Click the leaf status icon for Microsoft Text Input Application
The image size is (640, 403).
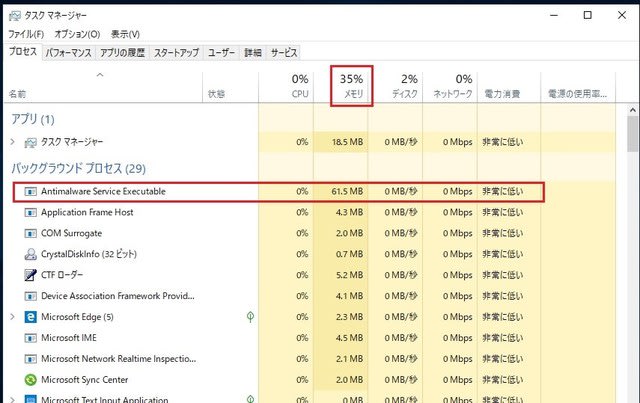point(251,399)
